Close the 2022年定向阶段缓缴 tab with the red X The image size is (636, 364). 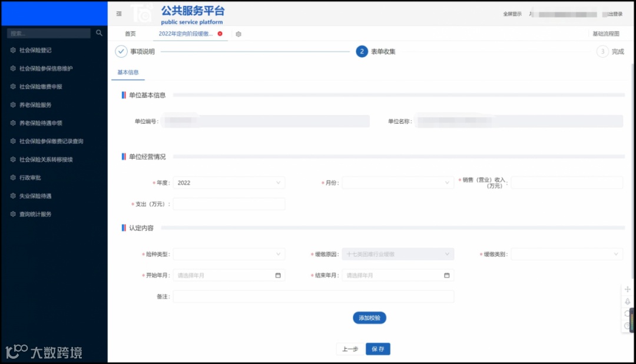[x=220, y=34]
